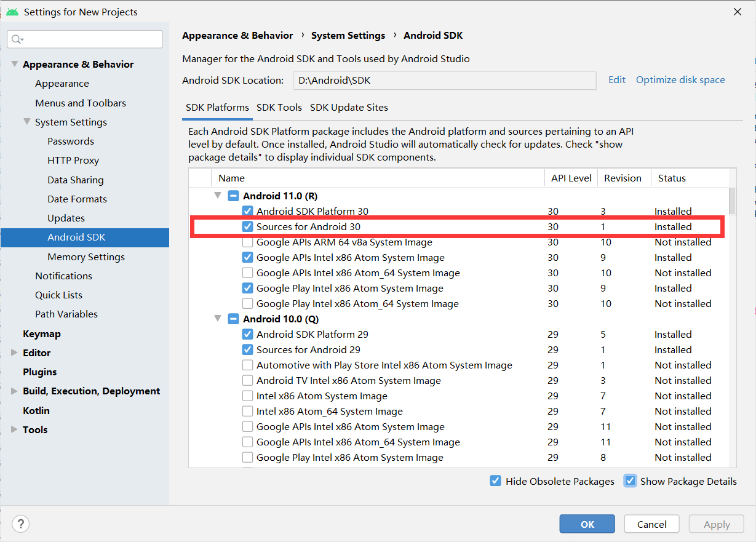Open Kotlin settings
Screen dimensions: 756x542
pos(36,411)
